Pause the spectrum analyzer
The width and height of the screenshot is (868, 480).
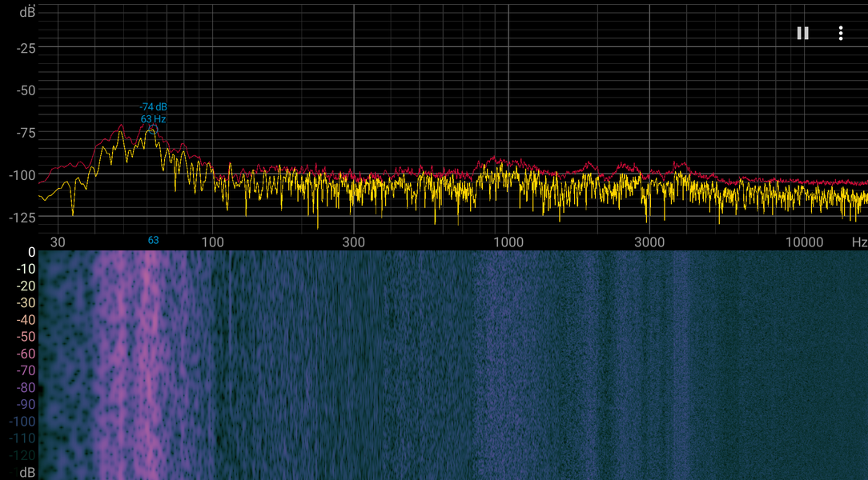pos(802,33)
